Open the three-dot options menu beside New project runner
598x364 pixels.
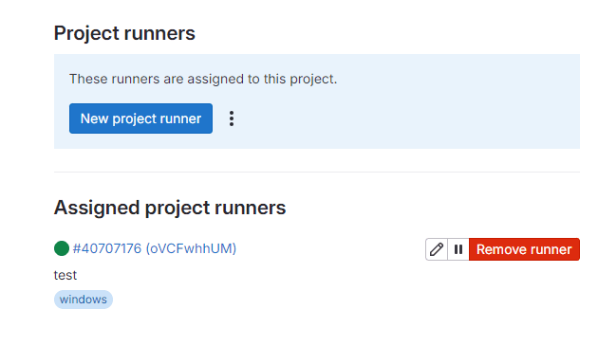pos(232,118)
